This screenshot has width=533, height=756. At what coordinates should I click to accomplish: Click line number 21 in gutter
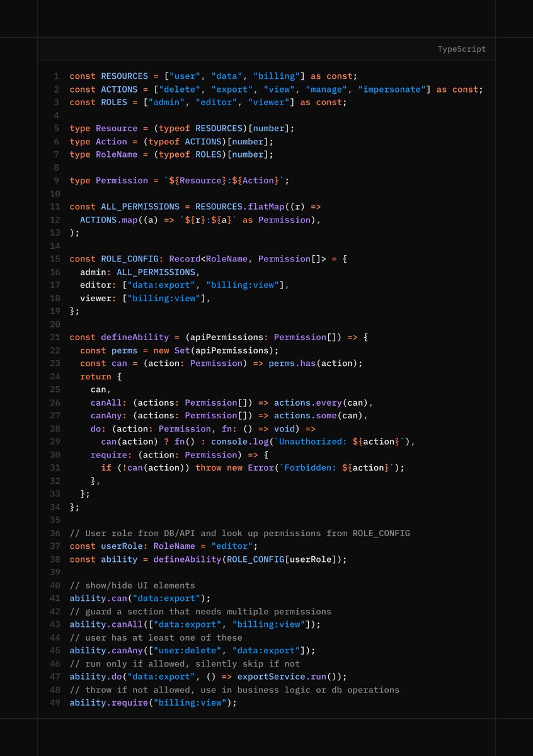pos(54,338)
